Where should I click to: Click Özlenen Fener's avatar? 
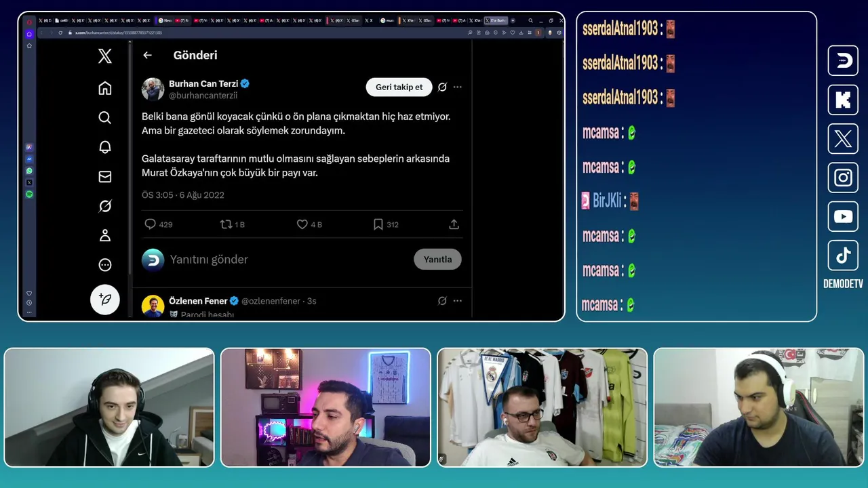click(153, 306)
